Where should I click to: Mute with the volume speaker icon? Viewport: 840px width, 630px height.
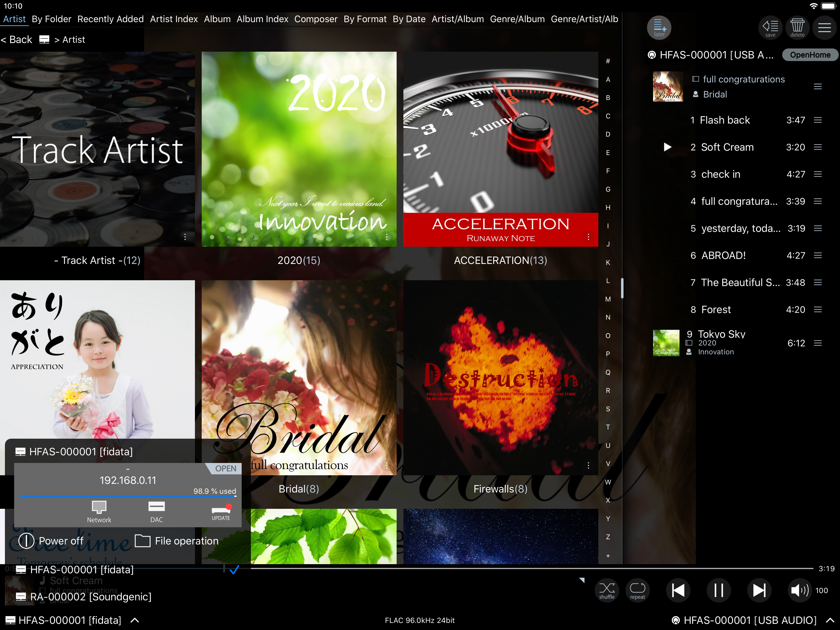[799, 590]
